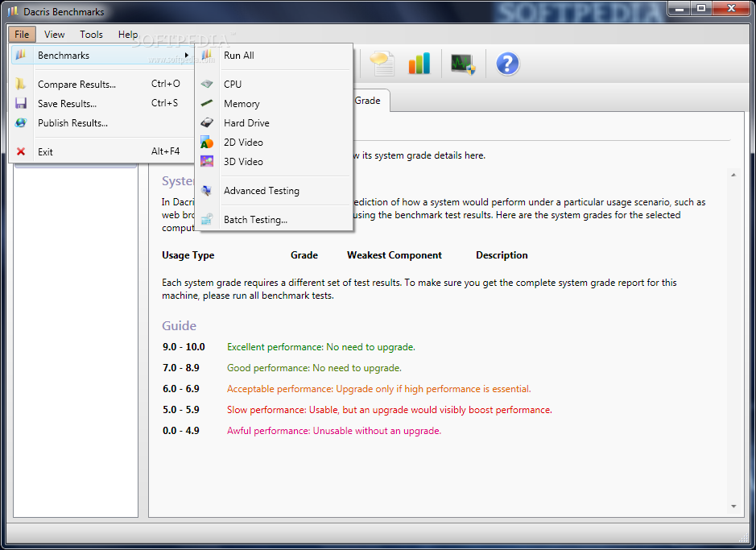Open the Tools menu
The height and width of the screenshot is (550, 756).
[91, 35]
